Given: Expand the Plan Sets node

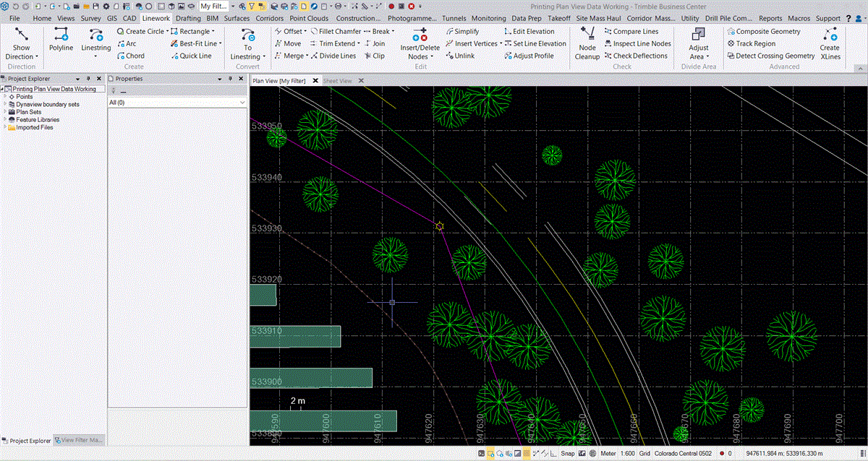Looking at the screenshot, I should 5,112.
